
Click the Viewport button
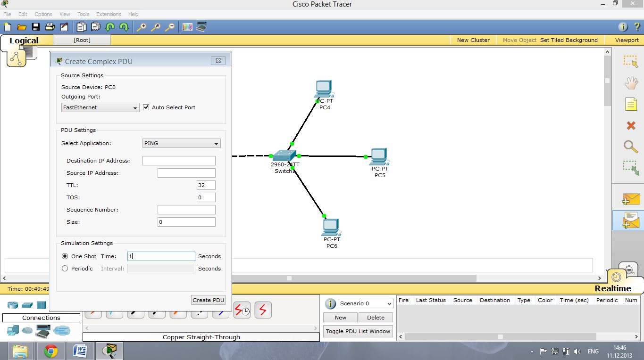(627, 40)
